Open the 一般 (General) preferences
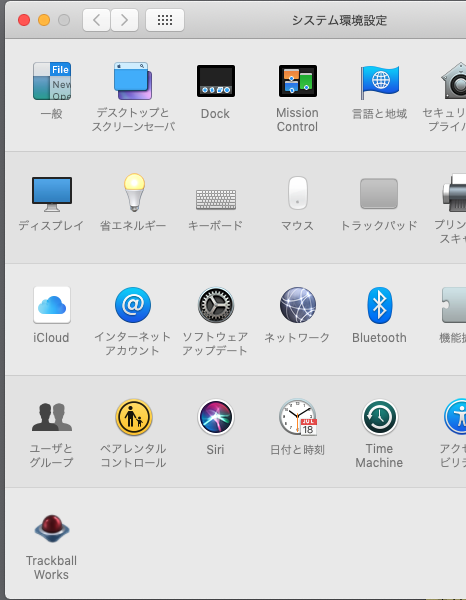The width and height of the screenshot is (466, 600). click(x=52, y=81)
